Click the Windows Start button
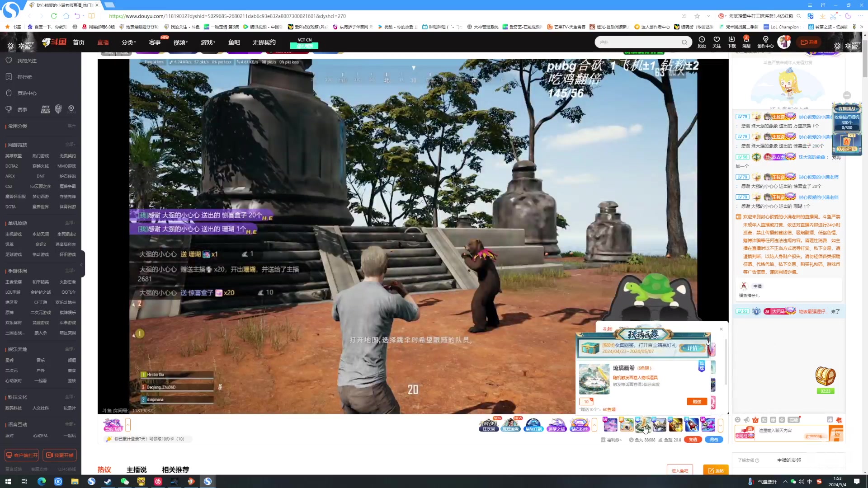868x488 pixels. click(x=8, y=481)
